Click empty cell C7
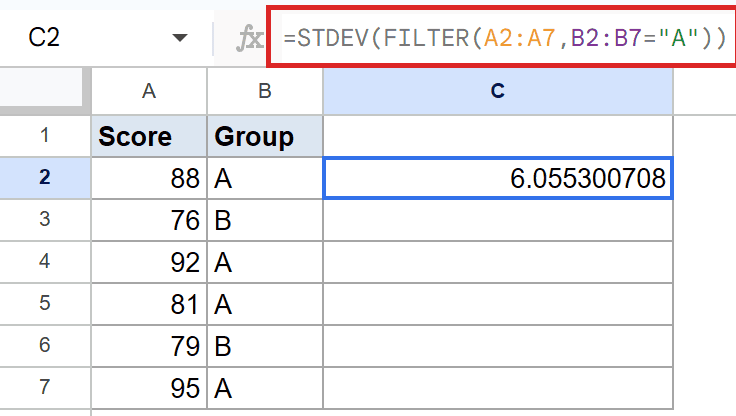The width and height of the screenshot is (736, 416). (x=498, y=388)
